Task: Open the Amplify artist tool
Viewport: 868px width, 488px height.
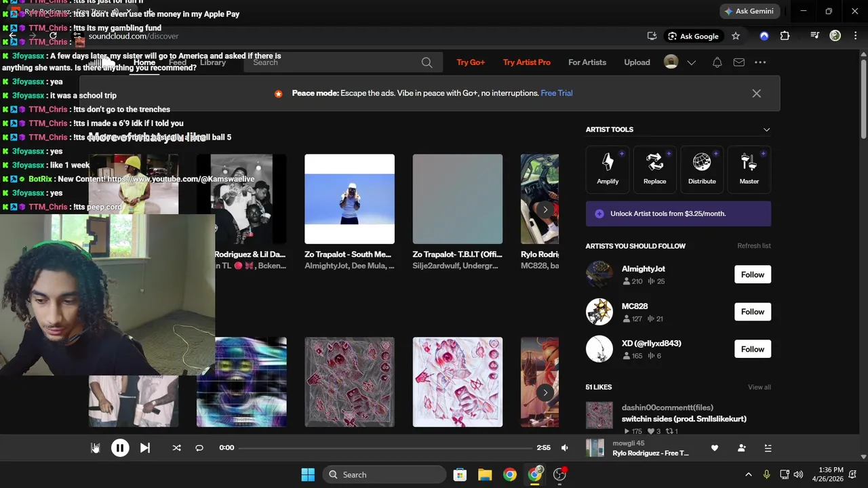Action: coord(608,169)
